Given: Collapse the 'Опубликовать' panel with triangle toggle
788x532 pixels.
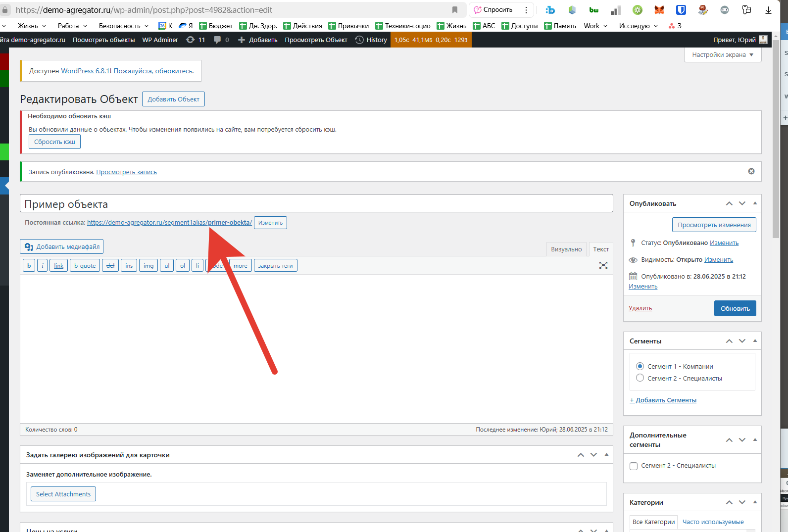Looking at the screenshot, I should pos(754,203).
